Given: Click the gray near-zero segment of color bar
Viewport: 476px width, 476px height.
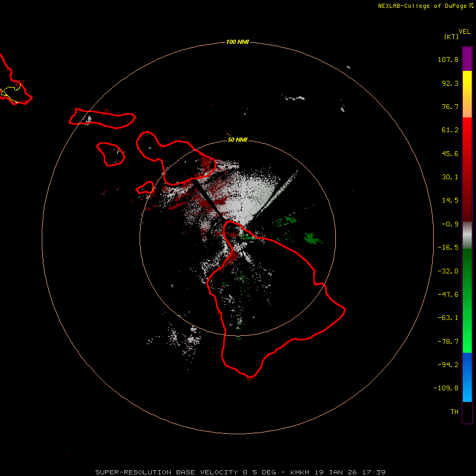Looking at the screenshot, I should click(x=467, y=235).
